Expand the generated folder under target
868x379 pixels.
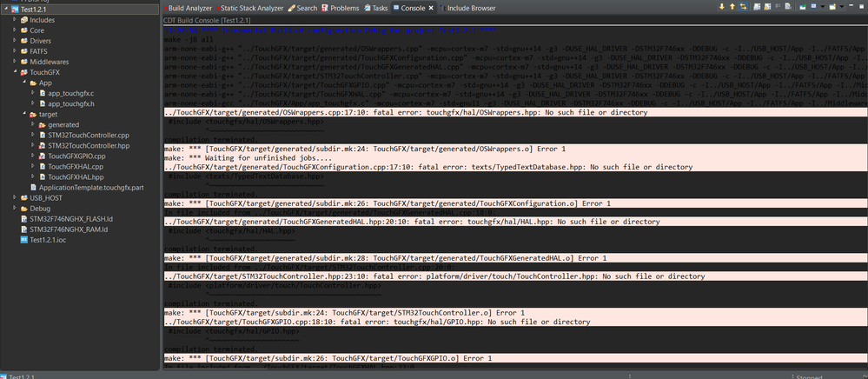[33, 124]
